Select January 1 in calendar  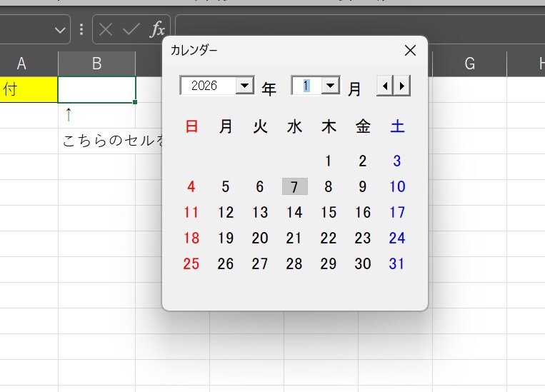click(328, 161)
